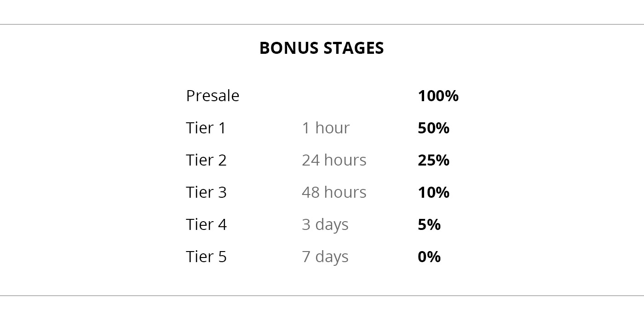Click the 5% bonus value
This screenshot has width=644, height=315.
429,224
